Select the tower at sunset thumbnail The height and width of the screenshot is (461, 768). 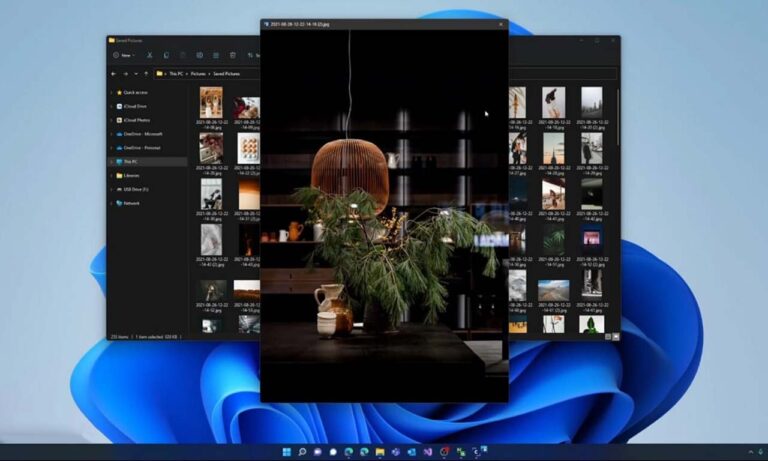(x=553, y=148)
